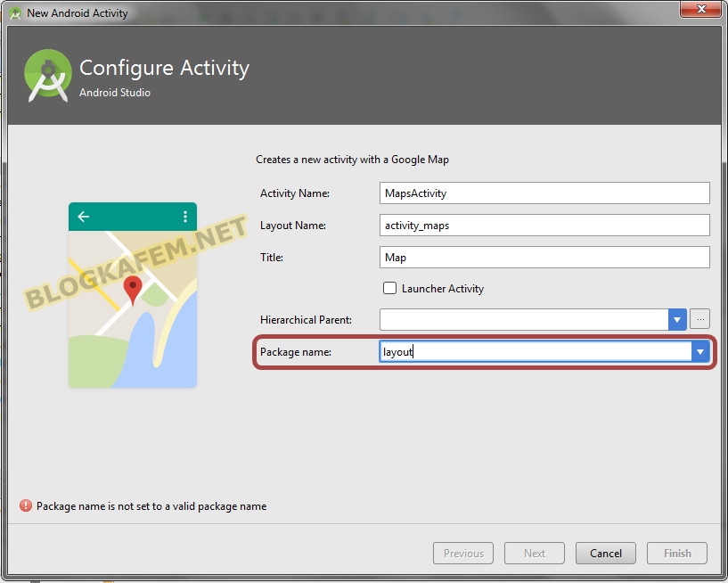The height and width of the screenshot is (583, 728).
Task: Click the red error icon near message
Action: point(26,505)
